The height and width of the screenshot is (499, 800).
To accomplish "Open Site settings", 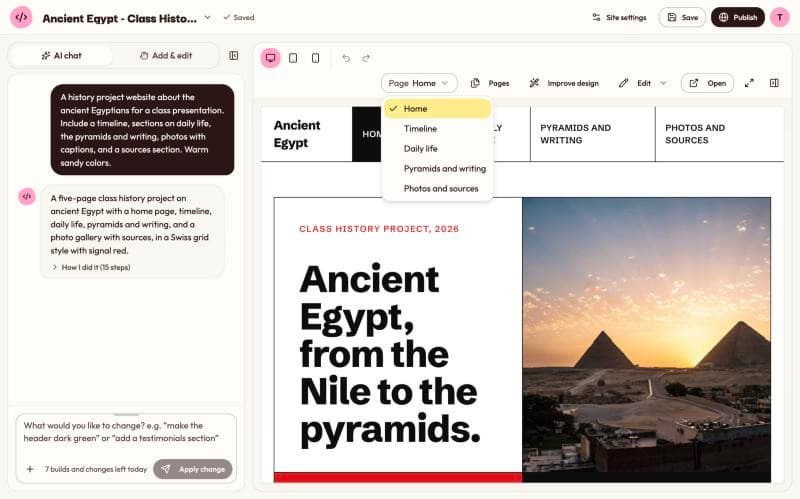I will click(619, 17).
